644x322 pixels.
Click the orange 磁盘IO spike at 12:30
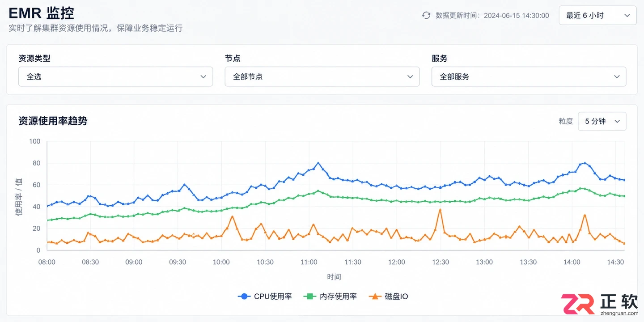coord(441,210)
